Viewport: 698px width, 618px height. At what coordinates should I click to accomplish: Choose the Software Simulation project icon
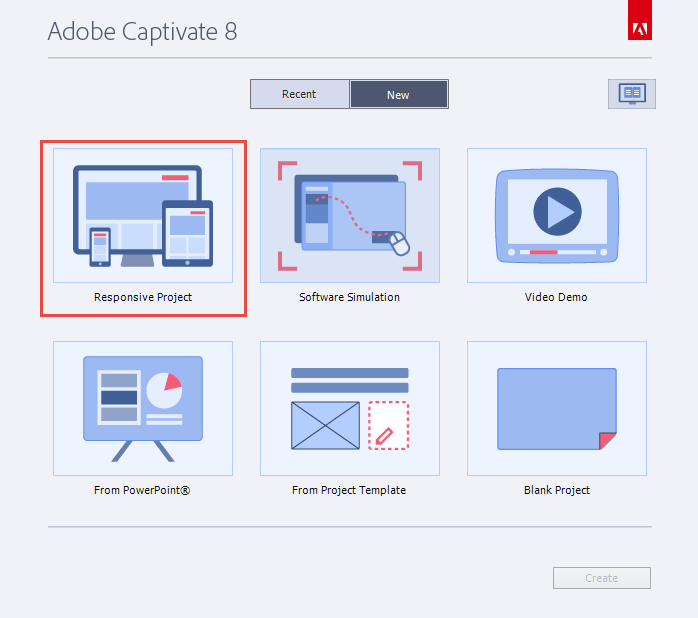[350, 215]
